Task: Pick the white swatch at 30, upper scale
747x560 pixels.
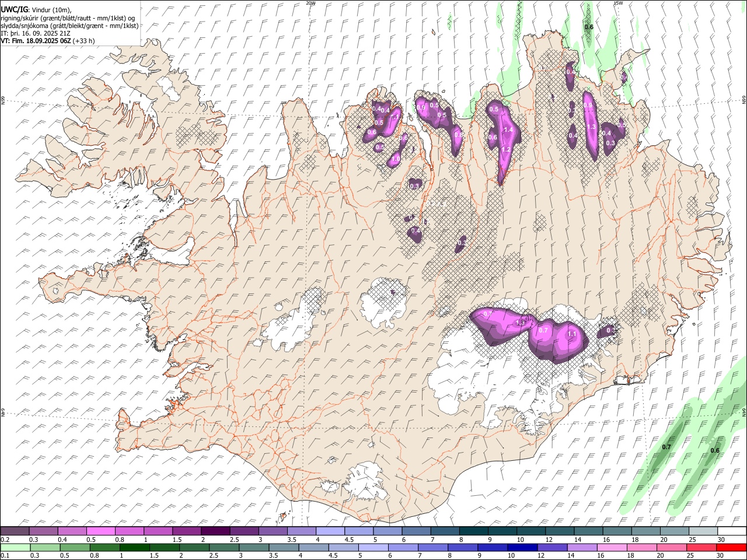Action: [x=731, y=531]
